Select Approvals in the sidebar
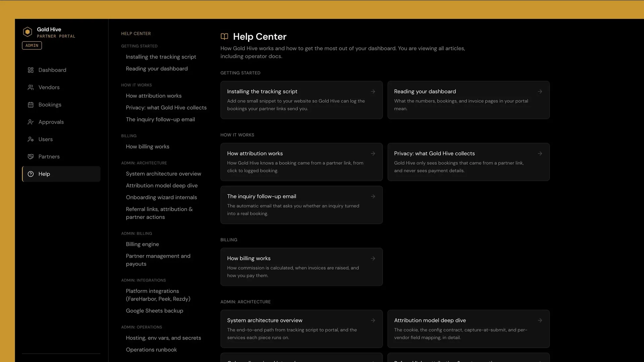The width and height of the screenshot is (644, 362). click(x=61, y=122)
